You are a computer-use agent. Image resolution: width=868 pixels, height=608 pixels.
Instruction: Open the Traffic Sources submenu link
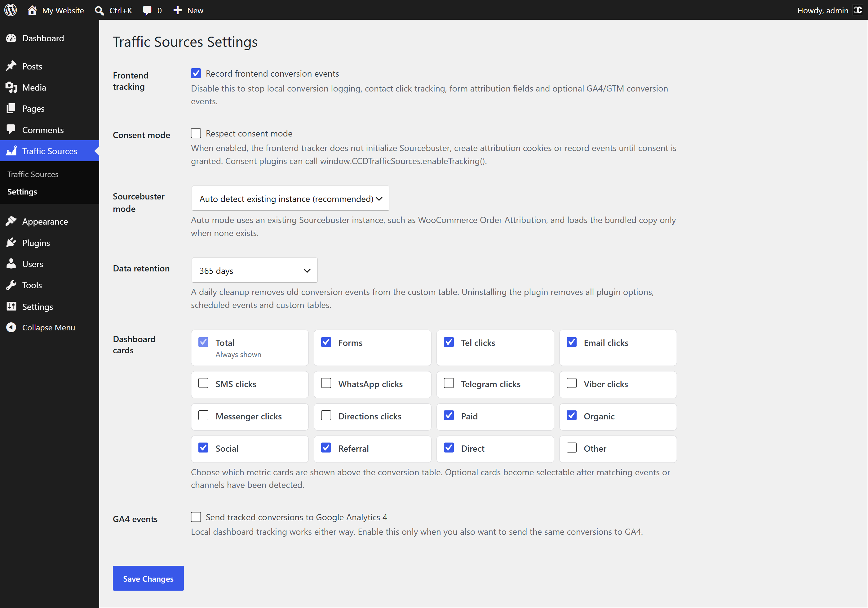coord(33,174)
